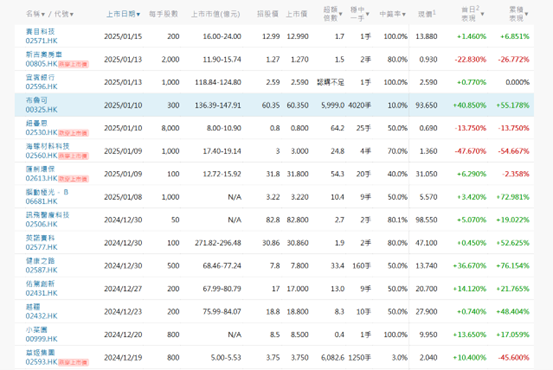Click the 上市市值(億元) column header

point(215,14)
